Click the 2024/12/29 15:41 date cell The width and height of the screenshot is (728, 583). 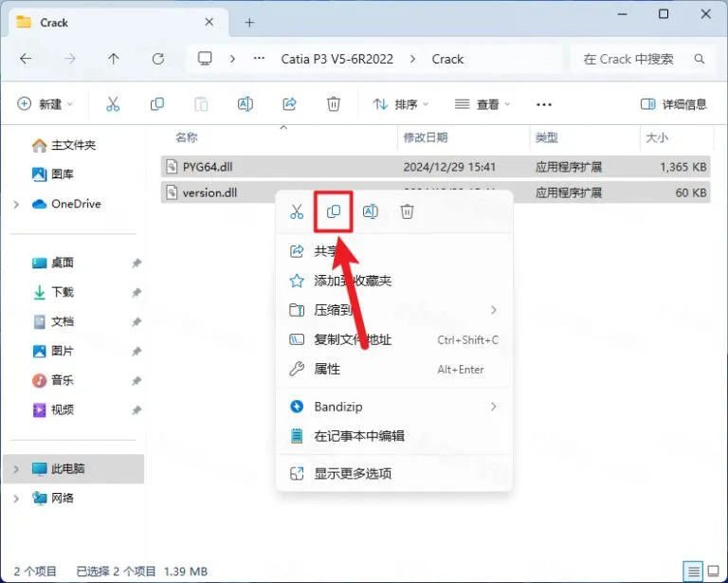tap(449, 167)
